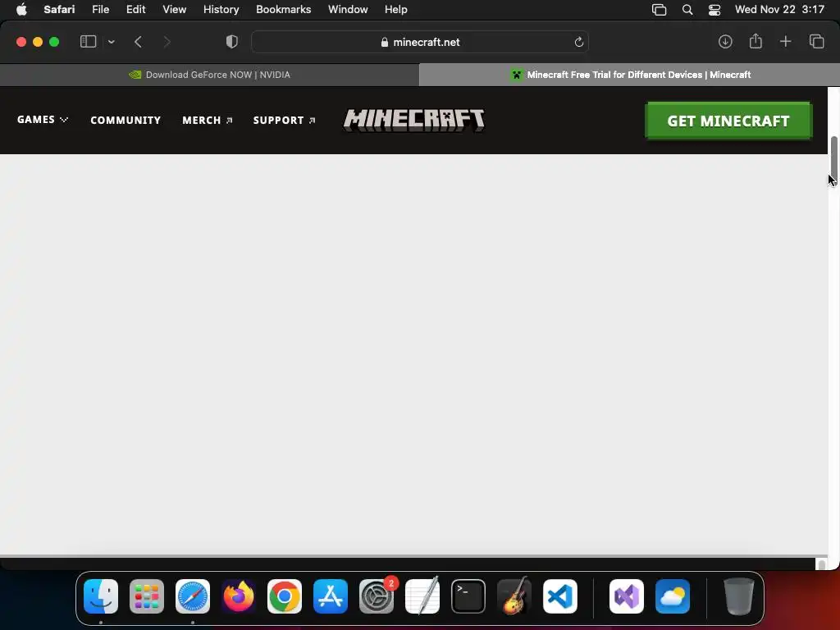Image resolution: width=840 pixels, height=630 pixels.
Task: Launch Firefox from the Dock
Action: click(239, 596)
